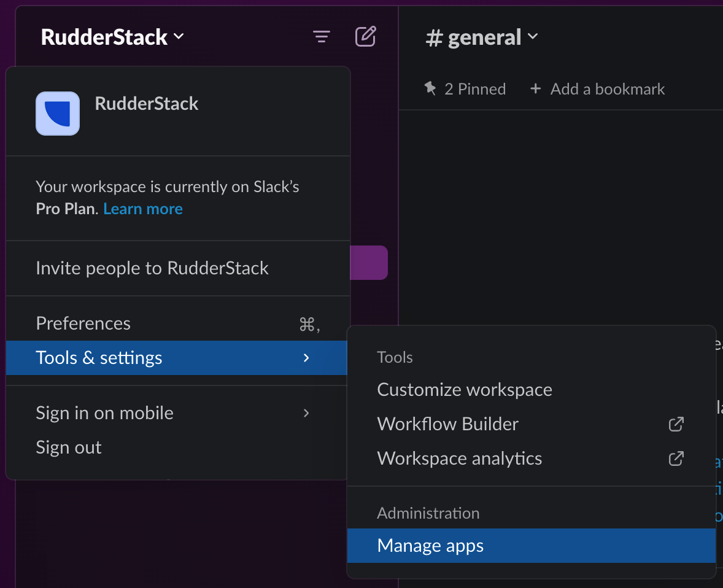723x588 pixels.
Task: Open Workspace analytics from submenu
Action: pyautogui.click(x=532, y=458)
